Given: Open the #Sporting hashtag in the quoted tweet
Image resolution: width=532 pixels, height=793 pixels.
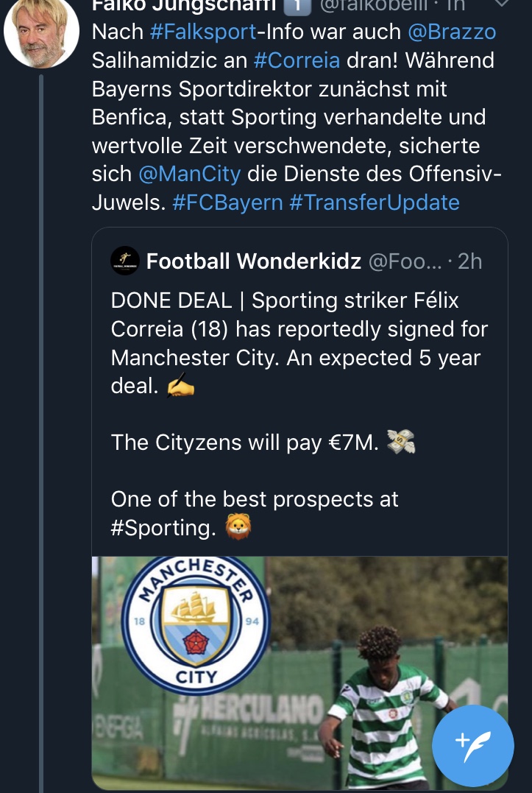Looking at the screenshot, I should point(163,528).
